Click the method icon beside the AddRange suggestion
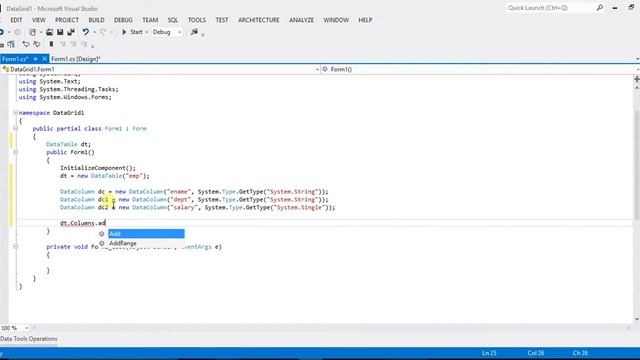 coord(102,243)
